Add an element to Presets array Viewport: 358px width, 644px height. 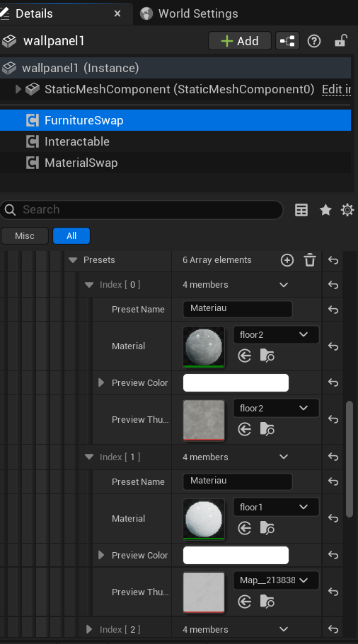click(287, 260)
